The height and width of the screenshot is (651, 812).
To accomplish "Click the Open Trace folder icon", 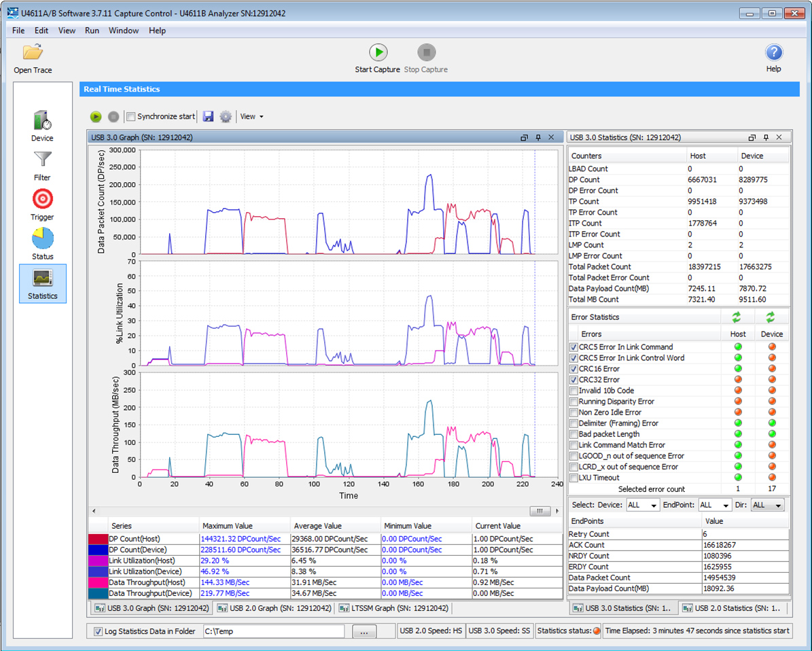I will click(33, 52).
